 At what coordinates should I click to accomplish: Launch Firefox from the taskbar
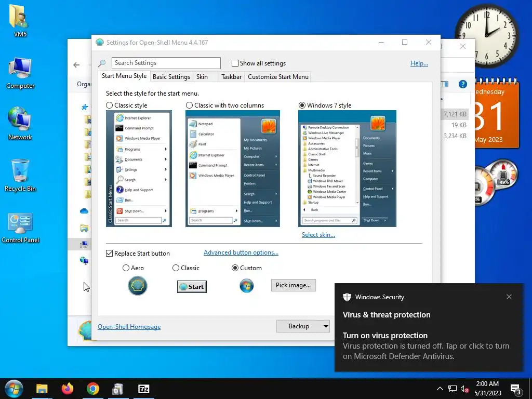pyautogui.click(x=68, y=389)
